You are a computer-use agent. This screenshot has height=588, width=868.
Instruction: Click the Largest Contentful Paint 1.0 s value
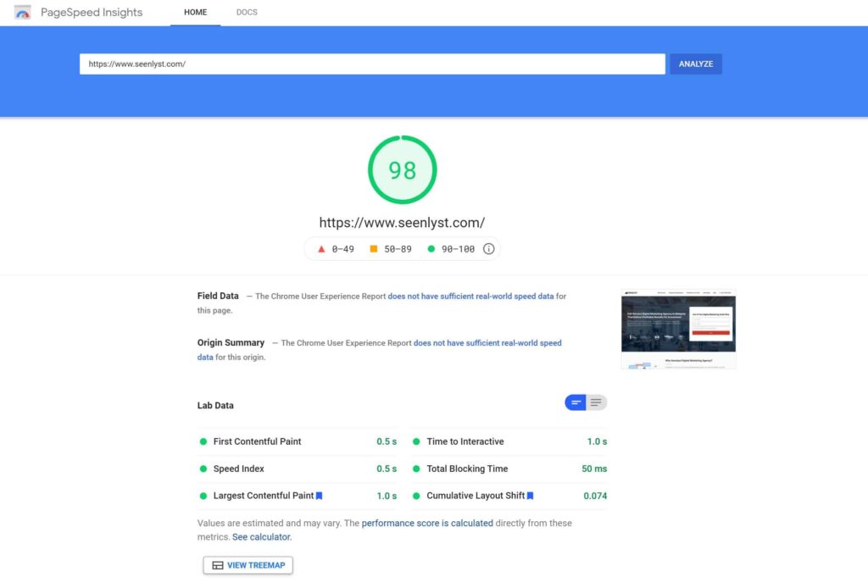click(x=387, y=496)
